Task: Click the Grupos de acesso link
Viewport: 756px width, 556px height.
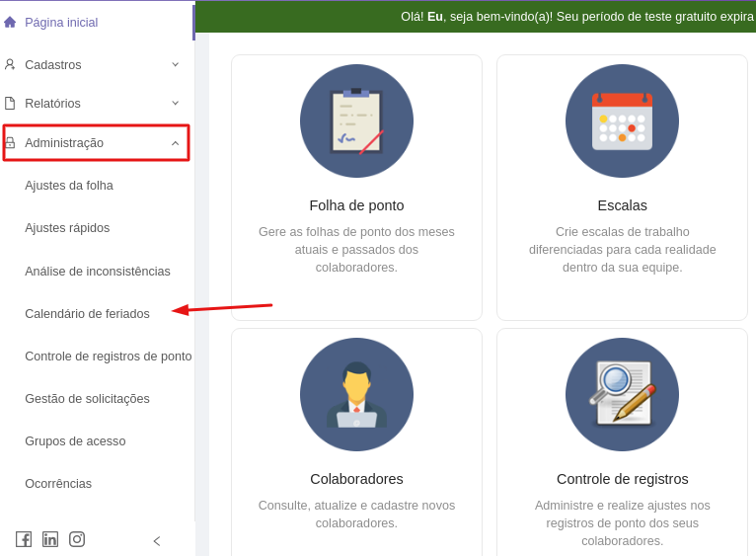Action: tap(75, 441)
